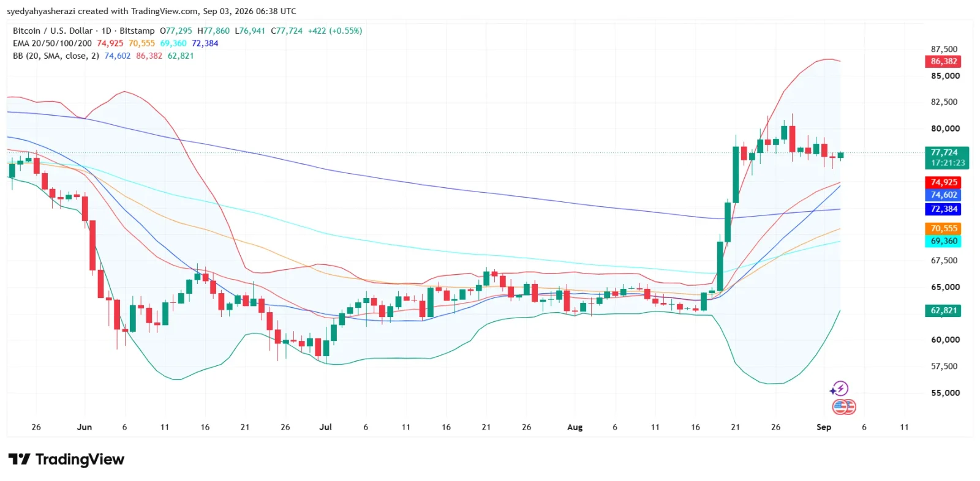Click the TradingView logo at the bottom
Screen dimensions: 980x481
(66, 459)
